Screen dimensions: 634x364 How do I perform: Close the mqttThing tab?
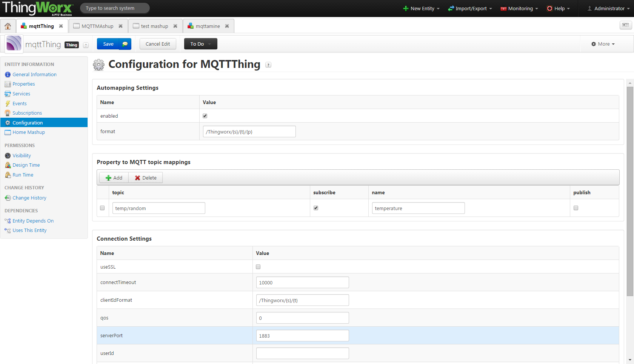(x=61, y=26)
